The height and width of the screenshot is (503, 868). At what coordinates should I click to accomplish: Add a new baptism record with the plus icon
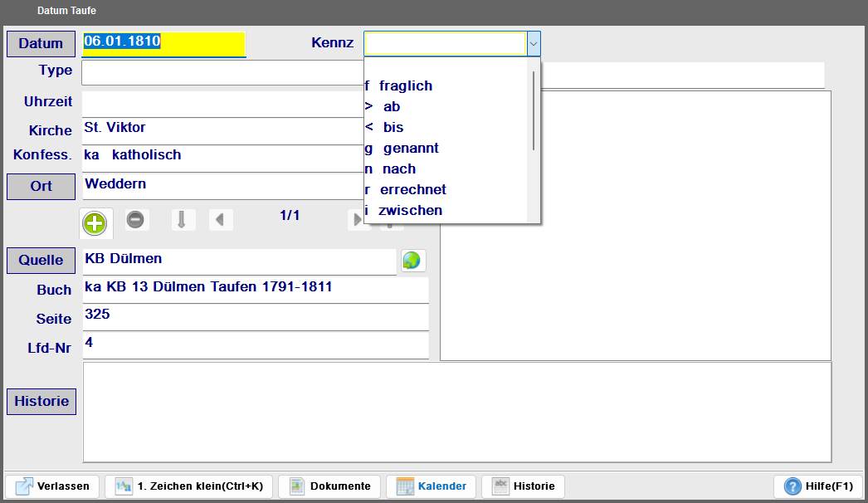point(95,222)
